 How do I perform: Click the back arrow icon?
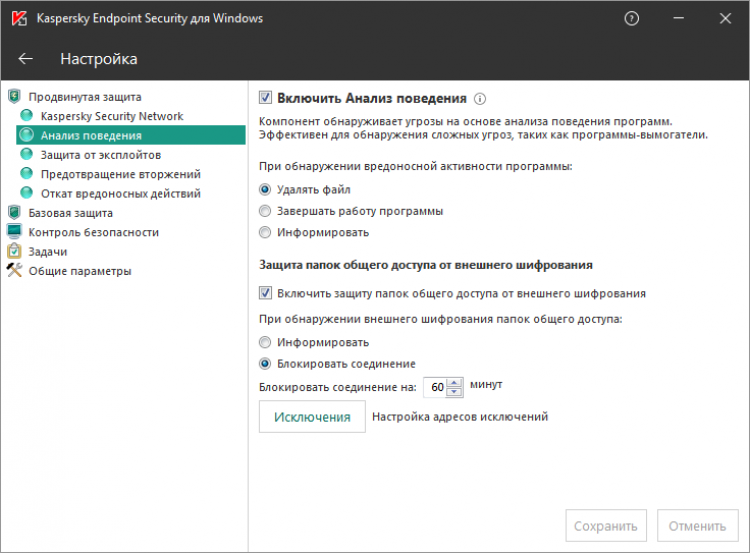[26, 59]
